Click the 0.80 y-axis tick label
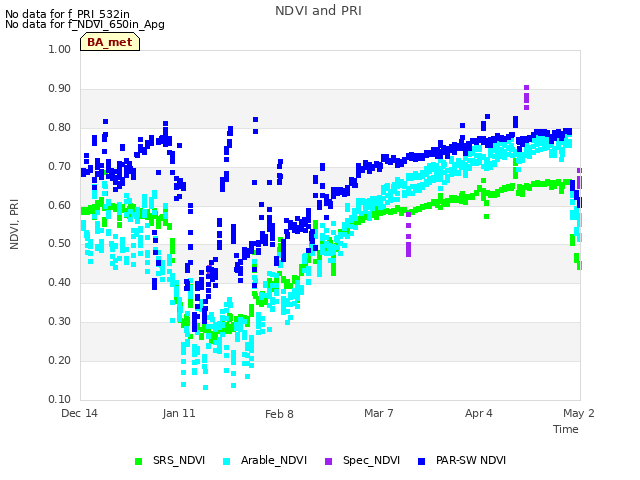640x480 pixels. tap(60, 127)
